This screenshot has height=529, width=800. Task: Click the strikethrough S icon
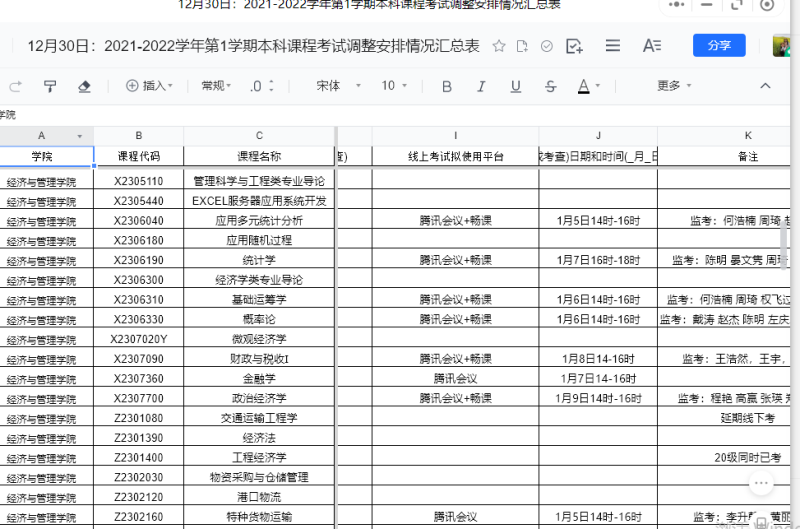(x=550, y=86)
